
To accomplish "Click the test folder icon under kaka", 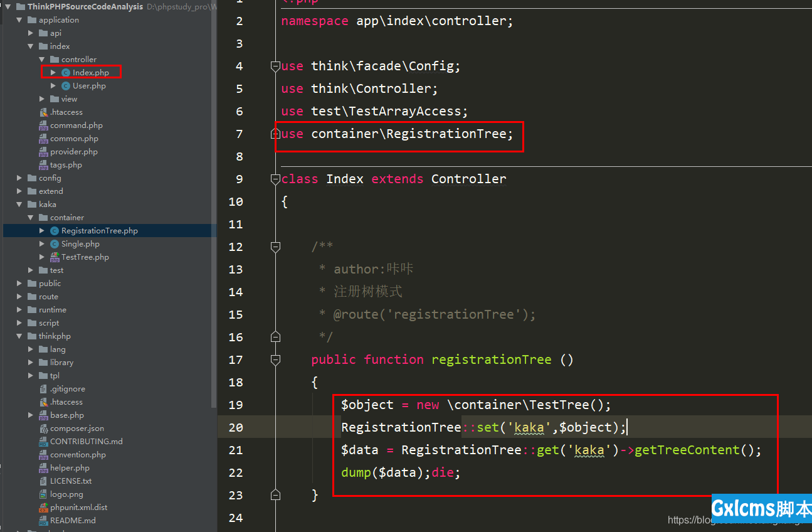I will (x=43, y=270).
